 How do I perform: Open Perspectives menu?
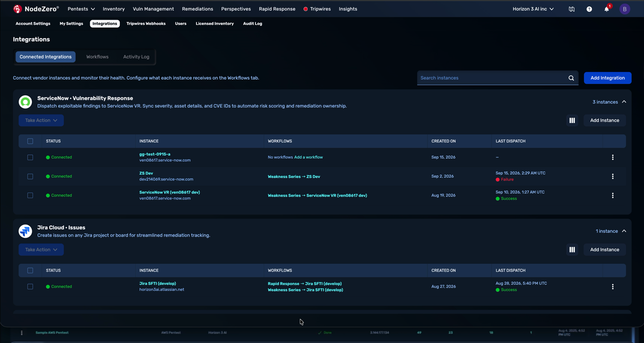click(236, 9)
